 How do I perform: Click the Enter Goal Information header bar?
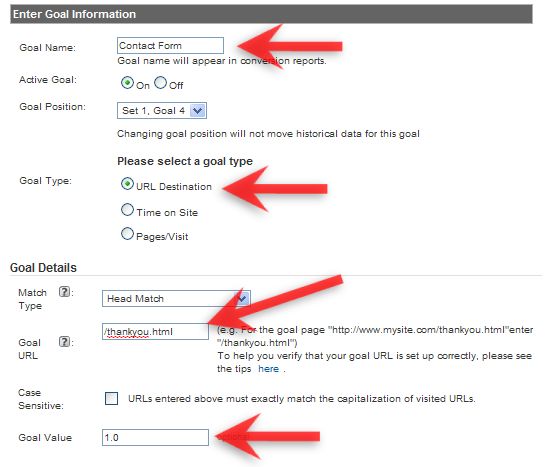pyautogui.click(x=271, y=14)
